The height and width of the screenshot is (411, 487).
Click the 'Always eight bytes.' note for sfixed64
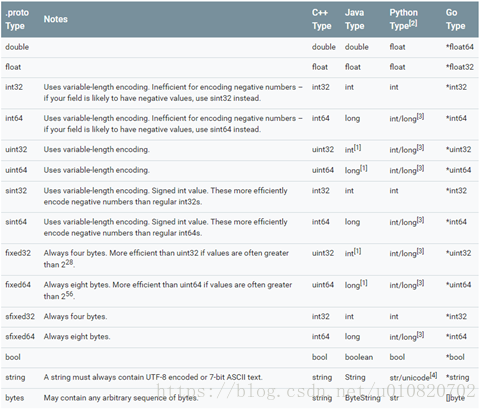77,336
